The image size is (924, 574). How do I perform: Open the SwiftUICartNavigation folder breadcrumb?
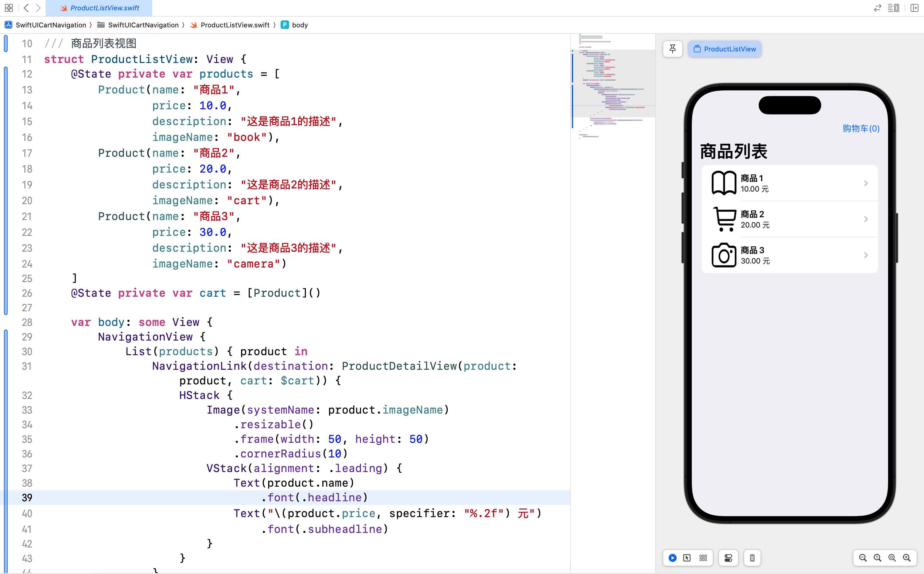pos(138,25)
